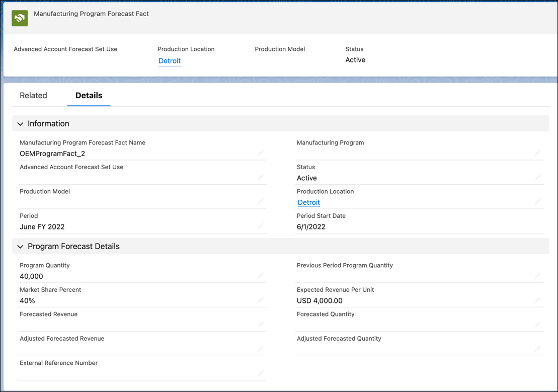Click the 6/1/2022 Period Start Date value
Screen dimensions: 558x392
[x=311, y=227]
